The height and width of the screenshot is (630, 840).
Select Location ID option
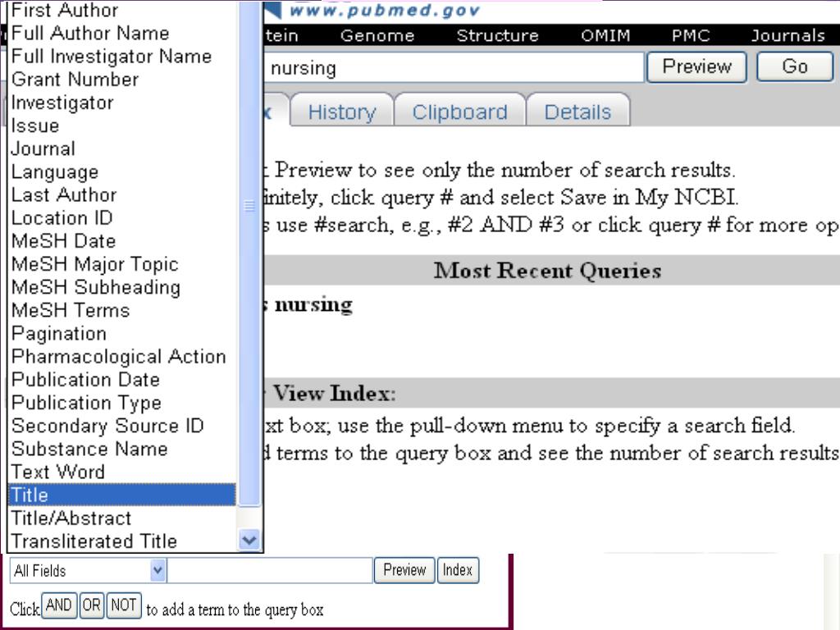coord(122,217)
